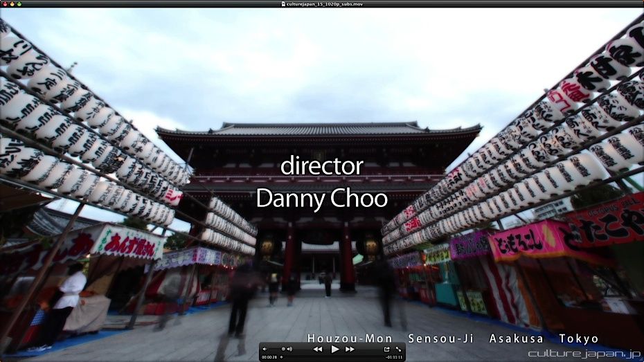Click the middle of the timeline scrubber track
The image size is (644, 362).
331,357
